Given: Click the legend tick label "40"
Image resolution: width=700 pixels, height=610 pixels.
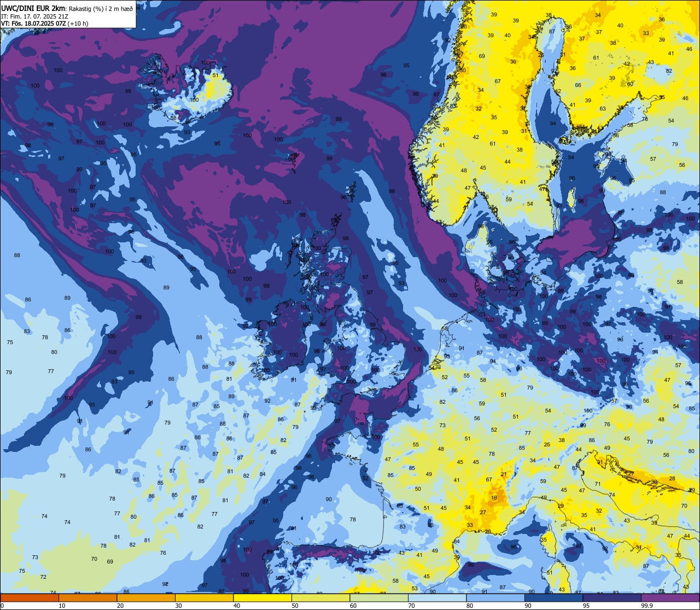Looking at the screenshot, I should pos(237,606).
